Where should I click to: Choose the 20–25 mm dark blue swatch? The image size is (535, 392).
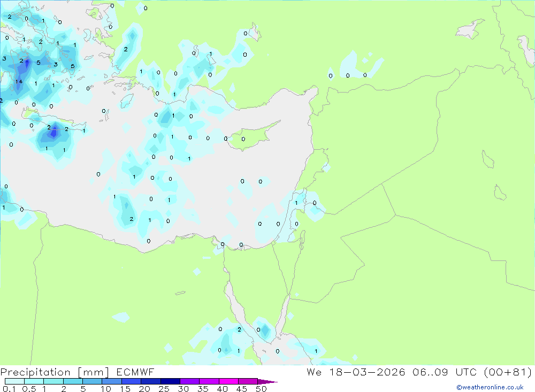coord(150,381)
